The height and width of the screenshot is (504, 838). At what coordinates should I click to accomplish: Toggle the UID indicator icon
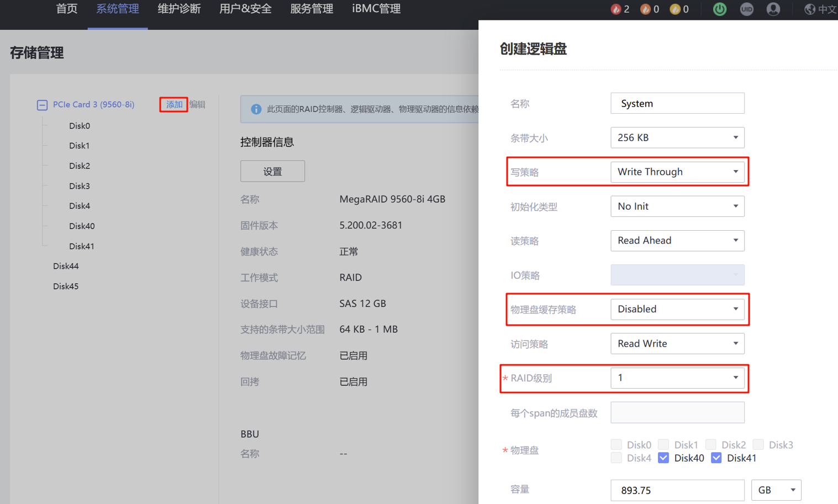pyautogui.click(x=746, y=9)
